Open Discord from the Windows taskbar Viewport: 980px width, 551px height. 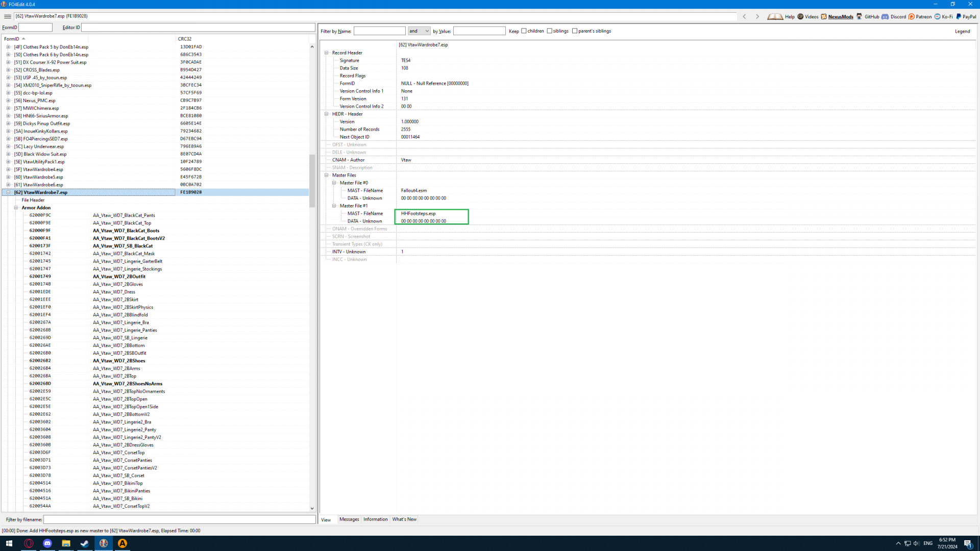click(47, 543)
